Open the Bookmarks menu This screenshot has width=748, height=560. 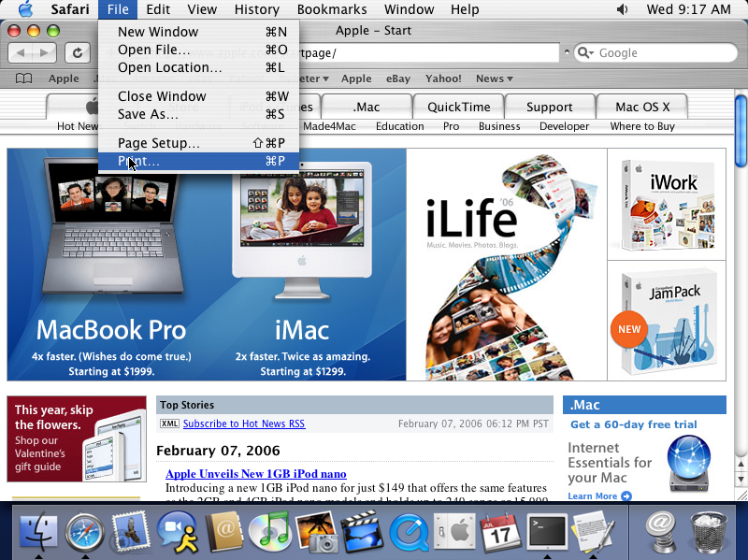[332, 9]
